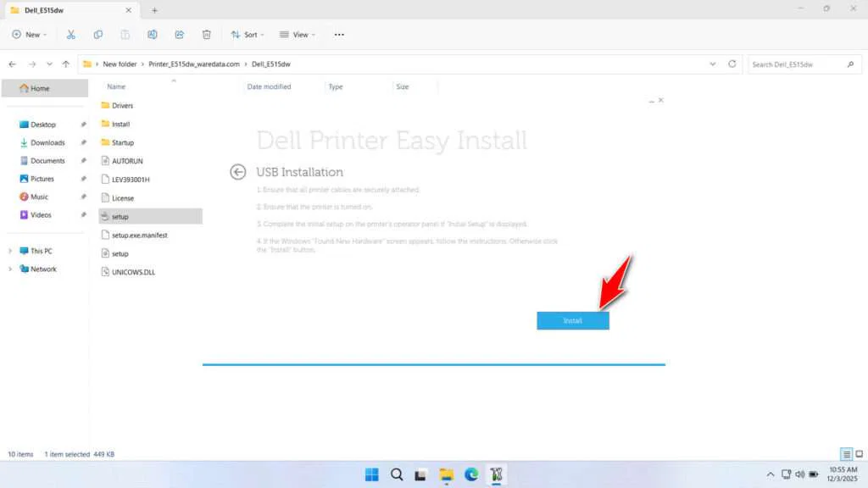Click inside the Search Dell_E515dw box
This screenshot has height=488, width=868.
802,64
